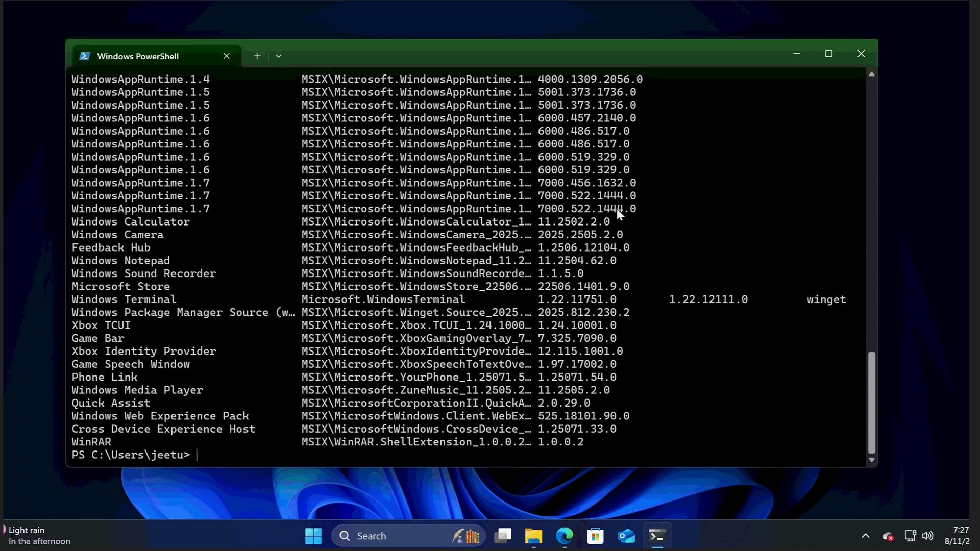Screen dimensions: 980x551
Task: Open Task View from the taskbar
Action: coord(503,536)
